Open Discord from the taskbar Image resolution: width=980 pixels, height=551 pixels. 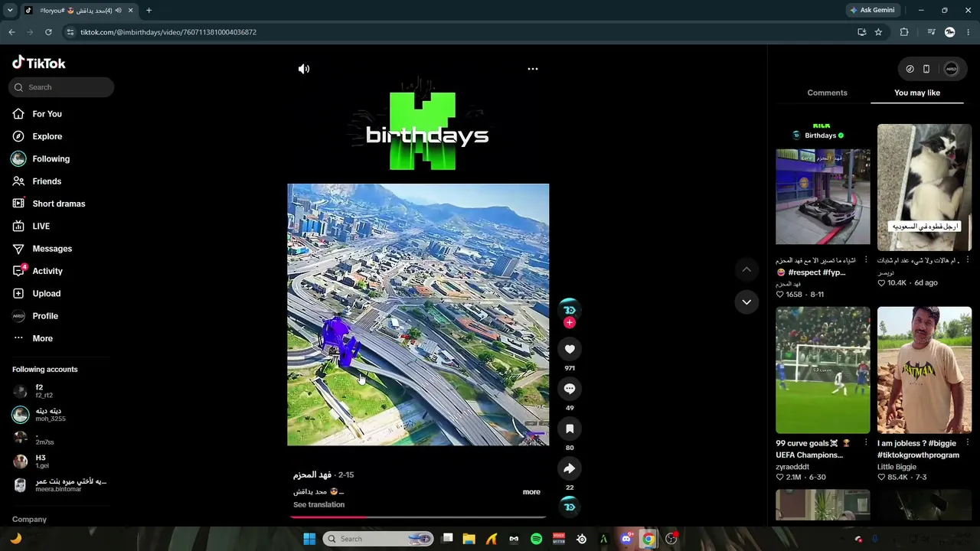626,539
